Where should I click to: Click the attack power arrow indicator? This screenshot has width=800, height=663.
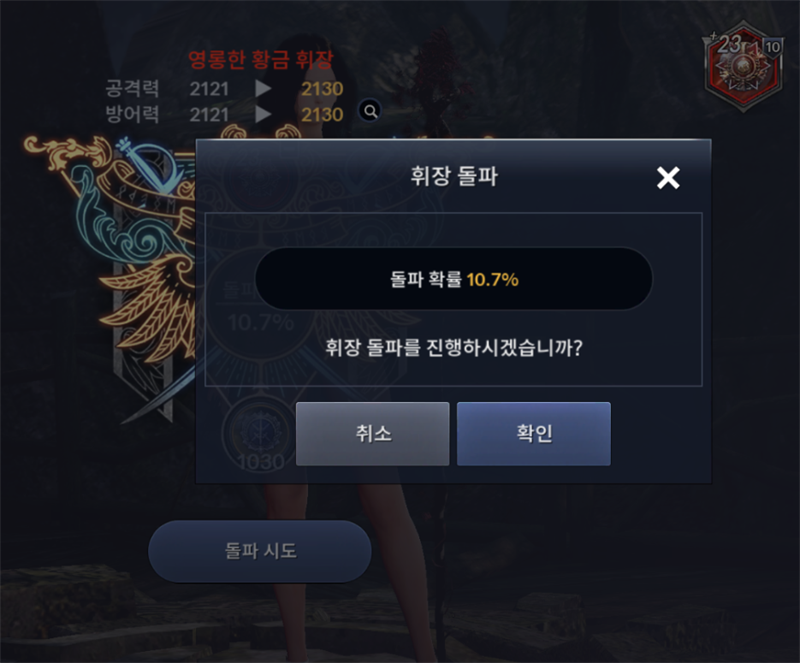click(263, 88)
